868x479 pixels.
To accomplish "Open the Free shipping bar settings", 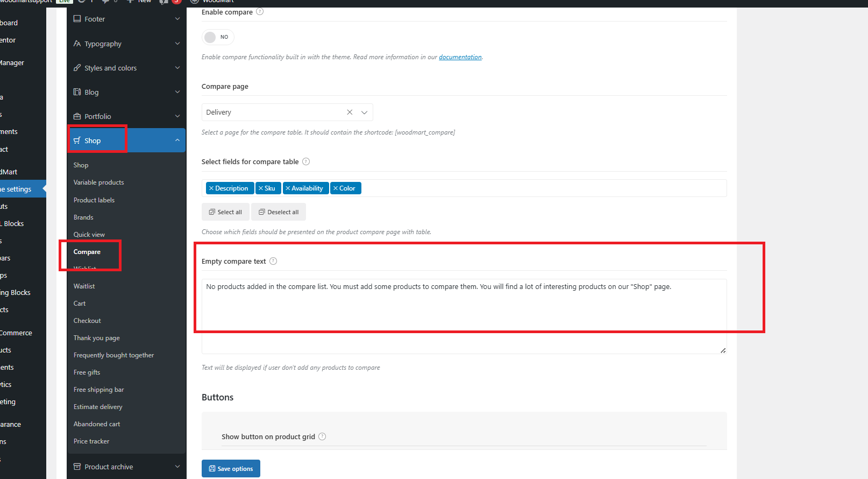I will (x=99, y=390).
